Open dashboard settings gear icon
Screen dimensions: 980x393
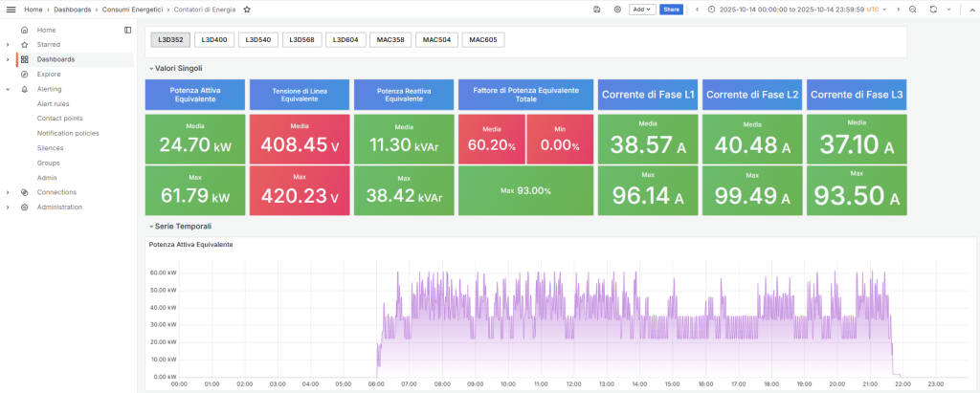point(617,9)
